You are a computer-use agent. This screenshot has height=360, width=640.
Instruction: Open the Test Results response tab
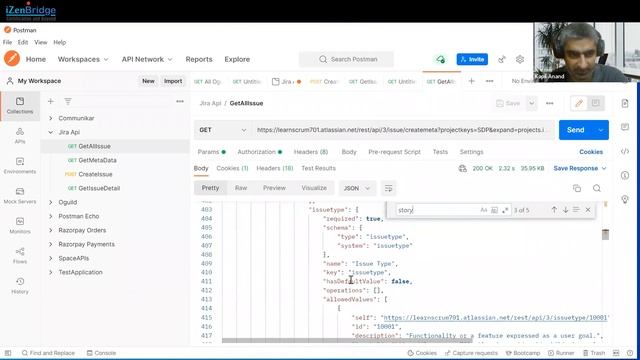(318, 168)
